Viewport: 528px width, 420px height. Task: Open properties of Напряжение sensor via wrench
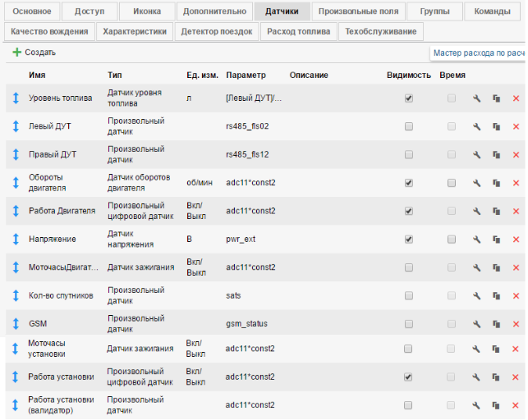click(x=476, y=239)
